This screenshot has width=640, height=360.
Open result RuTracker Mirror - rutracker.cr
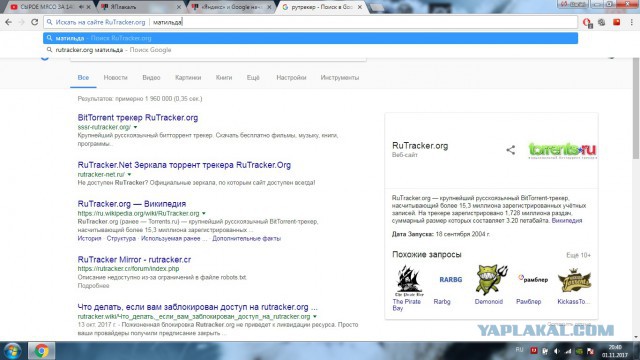point(134,260)
